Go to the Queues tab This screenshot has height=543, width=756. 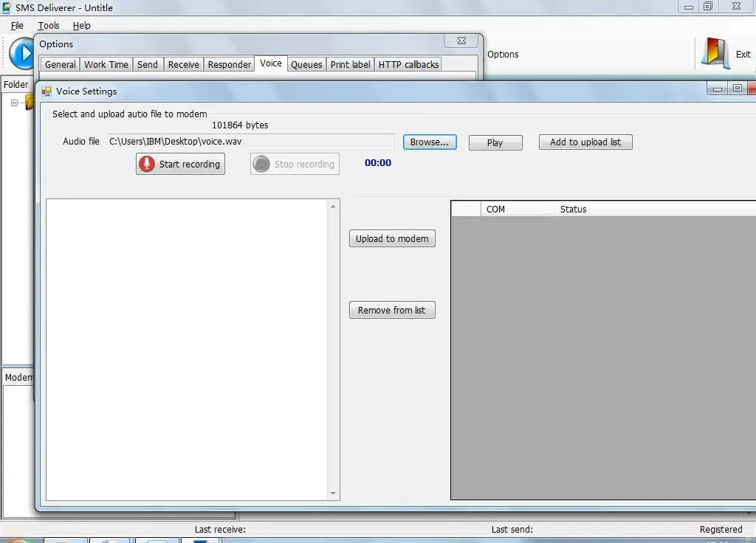(306, 65)
